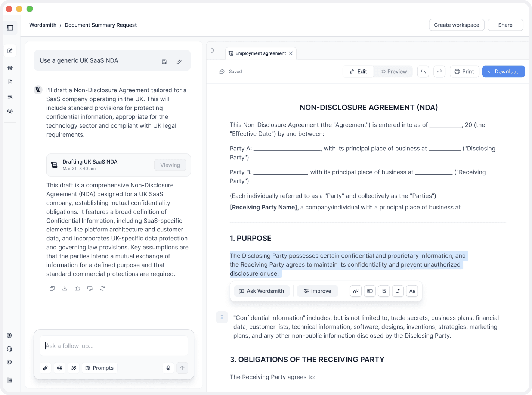Click the Share button
532x395 pixels.
(505, 25)
